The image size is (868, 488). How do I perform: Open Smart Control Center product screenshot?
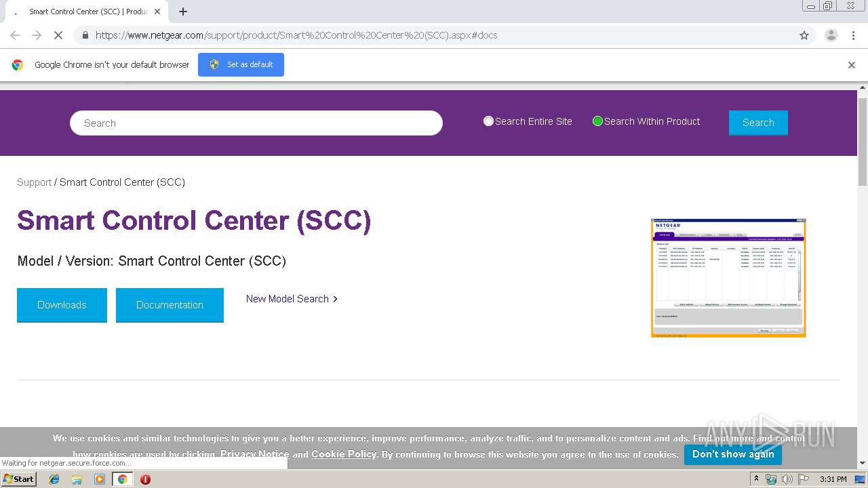click(728, 278)
